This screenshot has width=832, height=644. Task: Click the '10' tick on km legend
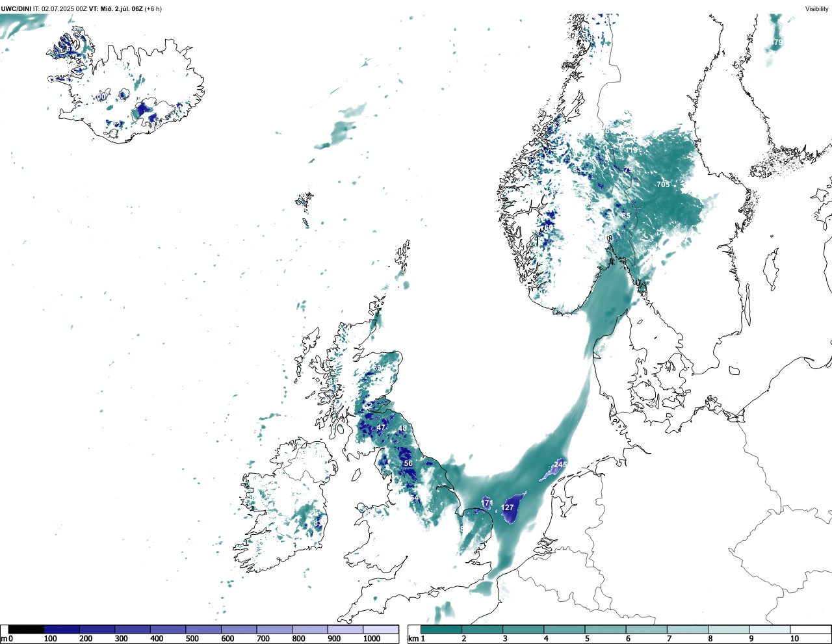click(794, 639)
